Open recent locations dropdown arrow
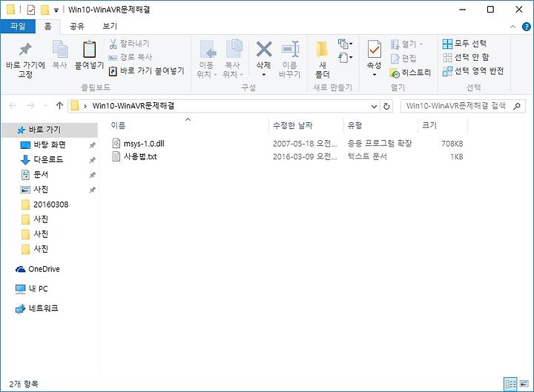The height and width of the screenshot is (392, 534). tap(46, 106)
